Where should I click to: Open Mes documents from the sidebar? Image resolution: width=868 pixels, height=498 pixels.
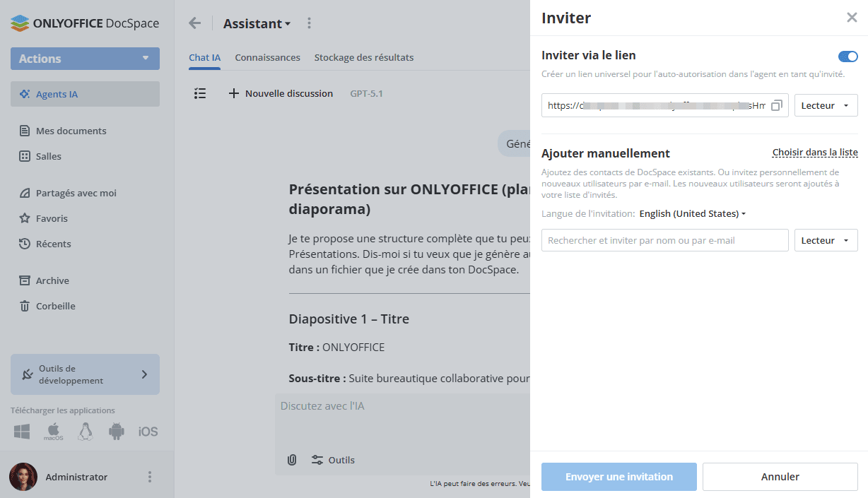[71, 130]
